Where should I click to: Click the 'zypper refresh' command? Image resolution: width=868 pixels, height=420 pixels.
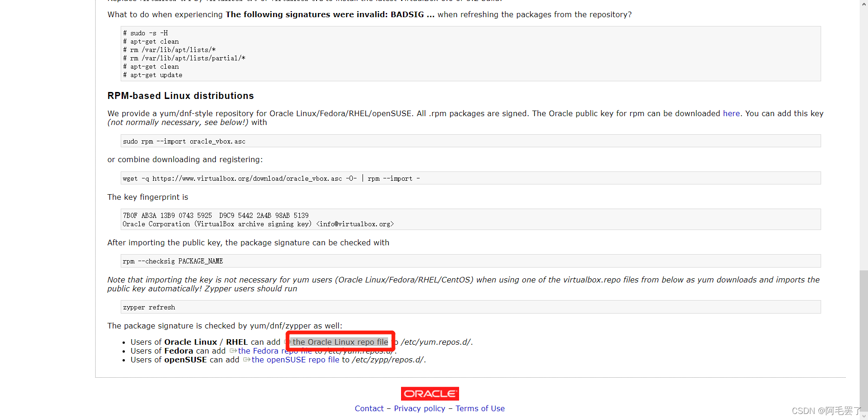pyautogui.click(x=149, y=308)
